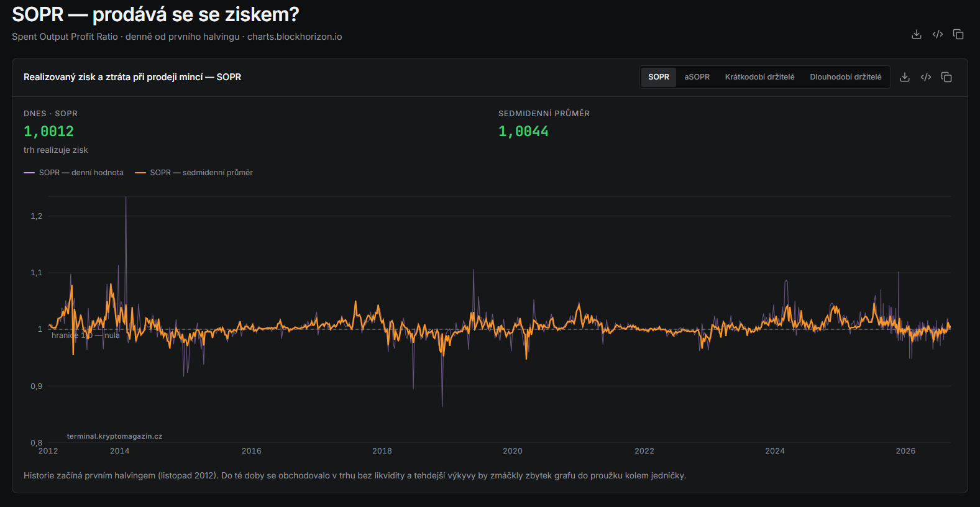Image resolution: width=980 pixels, height=507 pixels.
Task: Click the subtitle mentioning charts.blockhorizon.io
Action: coord(176,37)
